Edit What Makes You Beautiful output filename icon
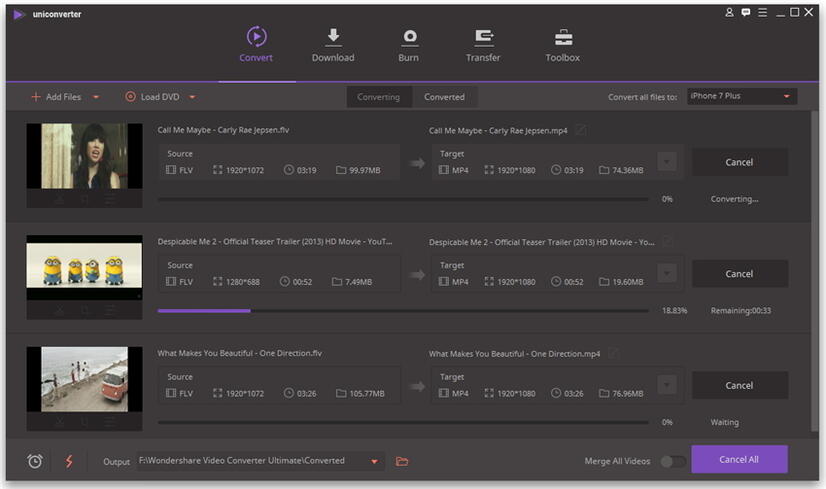Image resolution: width=826 pixels, height=489 pixels. tap(613, 353)
